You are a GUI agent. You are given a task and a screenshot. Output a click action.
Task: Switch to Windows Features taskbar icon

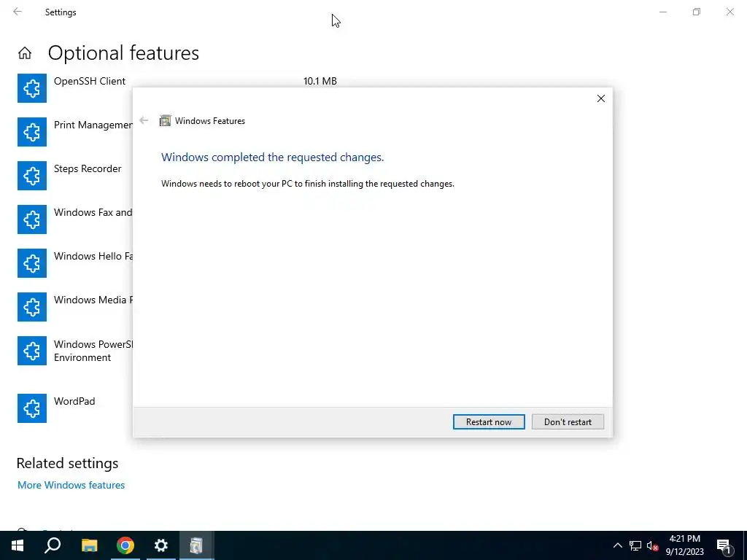pyautogui.click(x=196, y=545)
